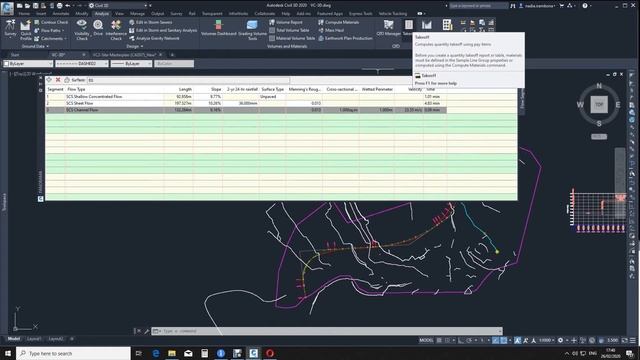640x360 pixels.
Task: Click the workspace switching gear in status bar
Action: 561,340
